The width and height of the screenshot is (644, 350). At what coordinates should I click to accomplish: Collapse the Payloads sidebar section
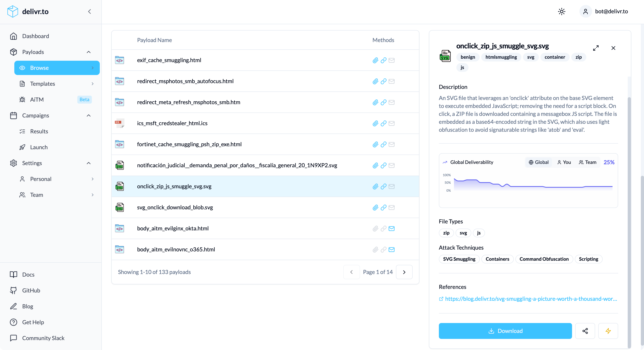pos(88,52)
